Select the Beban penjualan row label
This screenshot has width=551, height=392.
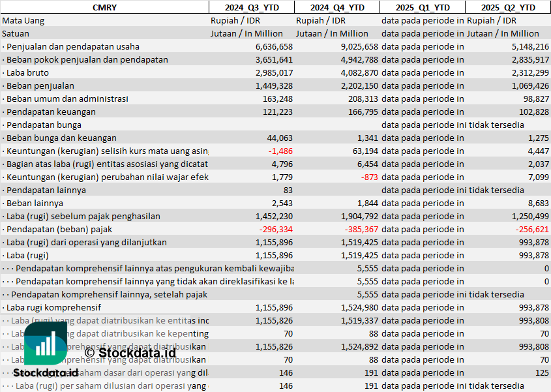(38, 86)
